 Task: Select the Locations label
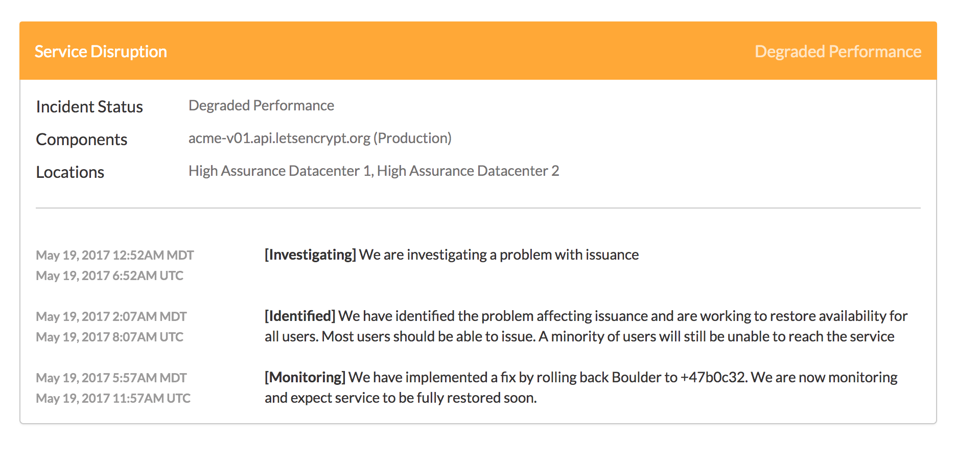(x=70, y=172)
